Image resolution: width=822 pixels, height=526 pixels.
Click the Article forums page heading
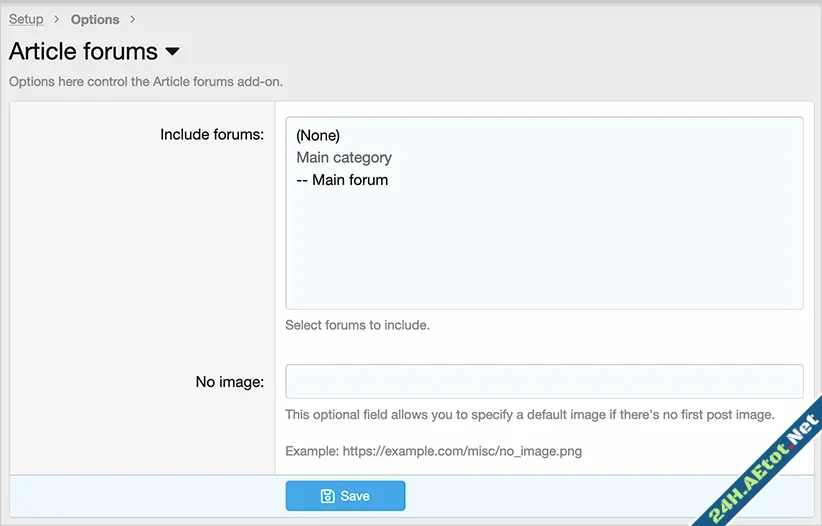(x=83, y=51)
